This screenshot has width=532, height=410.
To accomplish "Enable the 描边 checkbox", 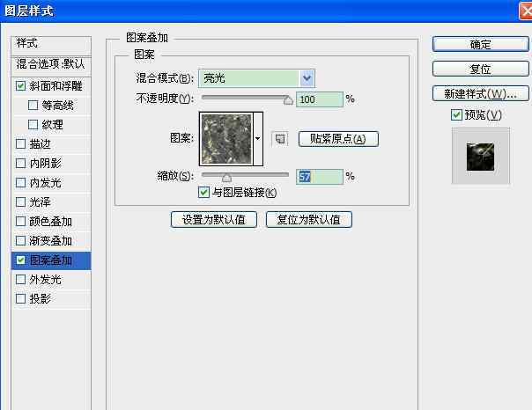I will pos(20,143).
